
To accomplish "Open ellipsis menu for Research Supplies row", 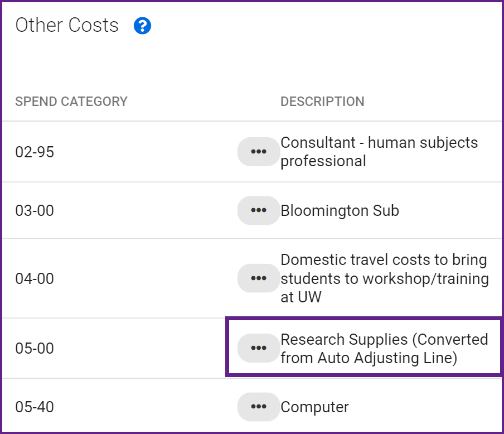I will [x=259, y=348].
